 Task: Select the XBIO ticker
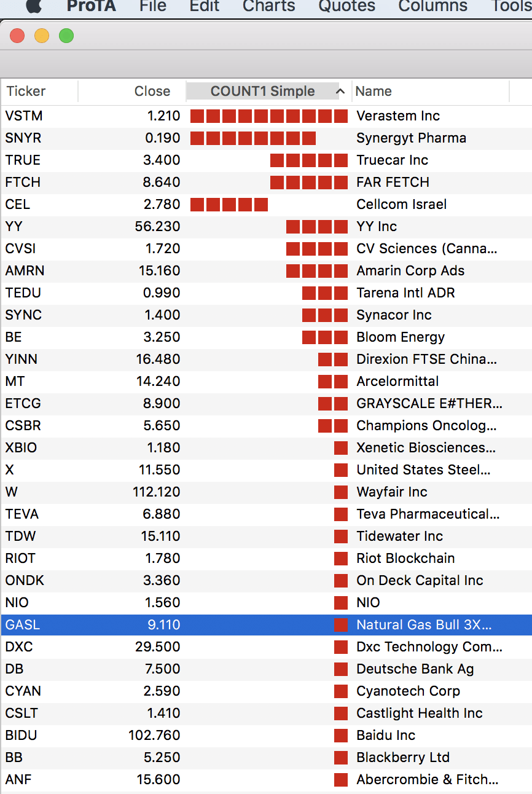(x=21, y=447)
